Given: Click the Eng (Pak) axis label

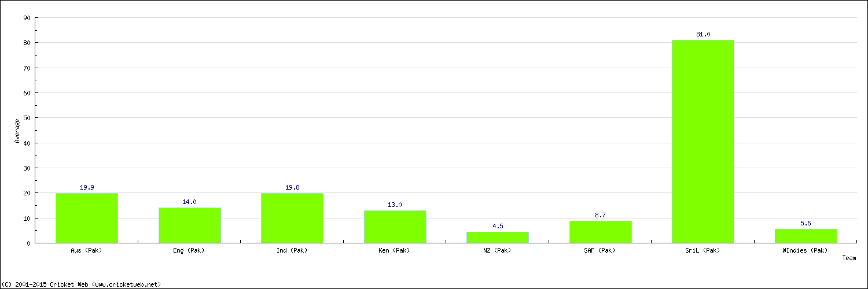Looking at the screenshot, I should [x=190, y=250].
